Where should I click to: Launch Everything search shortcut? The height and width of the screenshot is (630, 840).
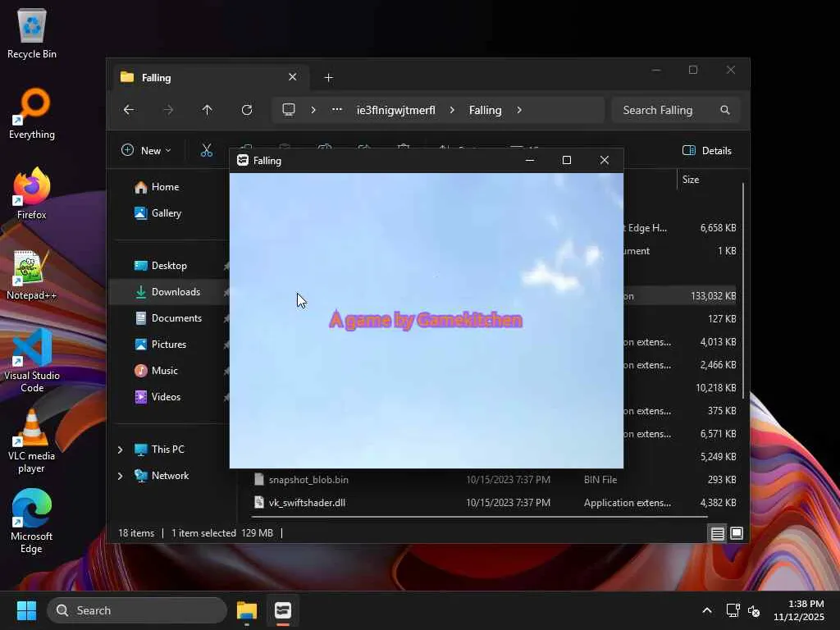point(32,113)
